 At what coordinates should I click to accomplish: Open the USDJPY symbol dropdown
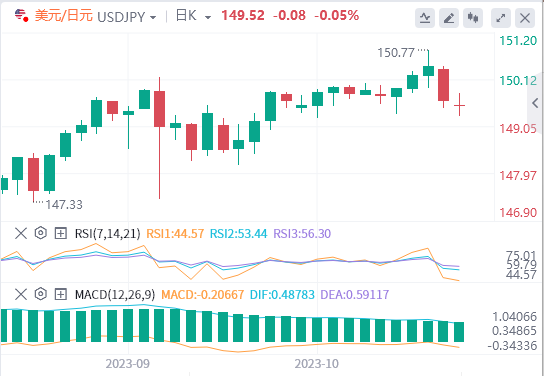(127, 17)
